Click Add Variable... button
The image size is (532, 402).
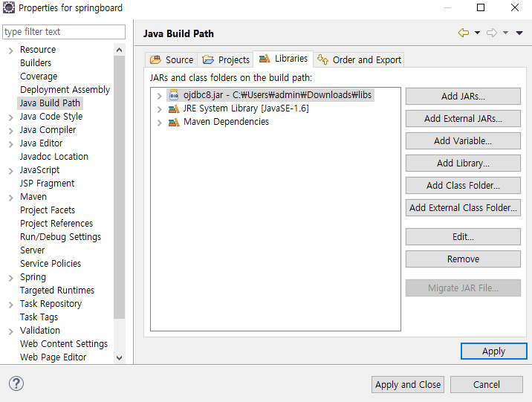pos(463,140)
